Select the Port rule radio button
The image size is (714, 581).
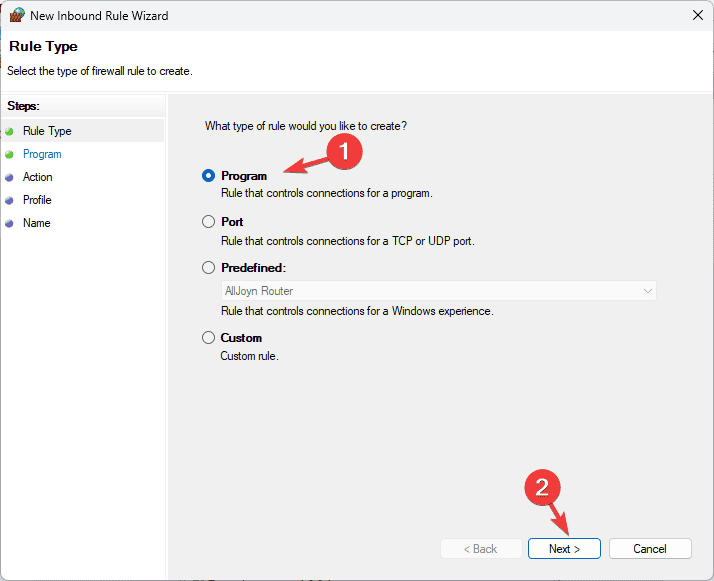208,221
